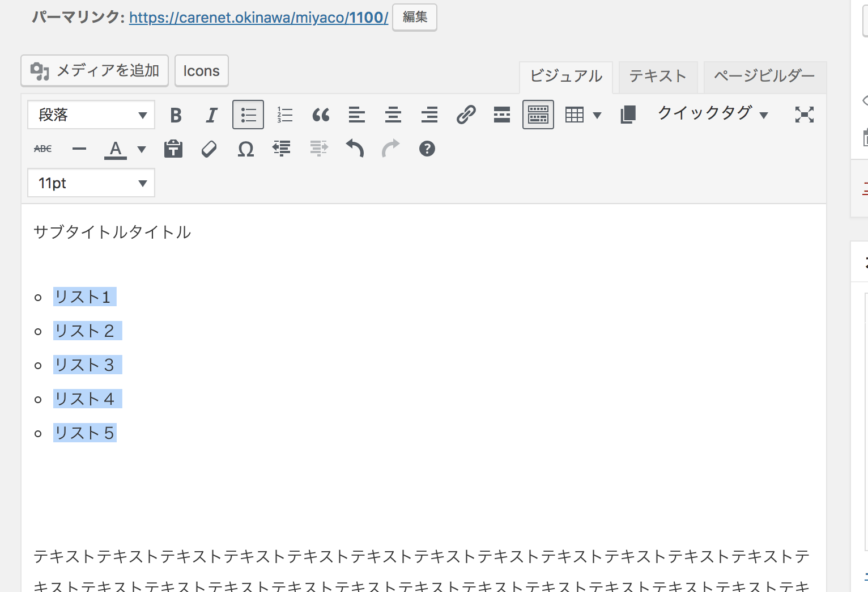Hide the toolbar toggle second row
The height and width of the screenshot is (592, 868).
(538, 115)
